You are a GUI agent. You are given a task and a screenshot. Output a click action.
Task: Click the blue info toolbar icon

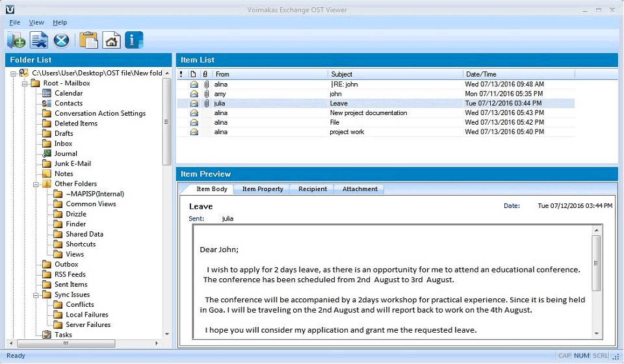point(134,40)
